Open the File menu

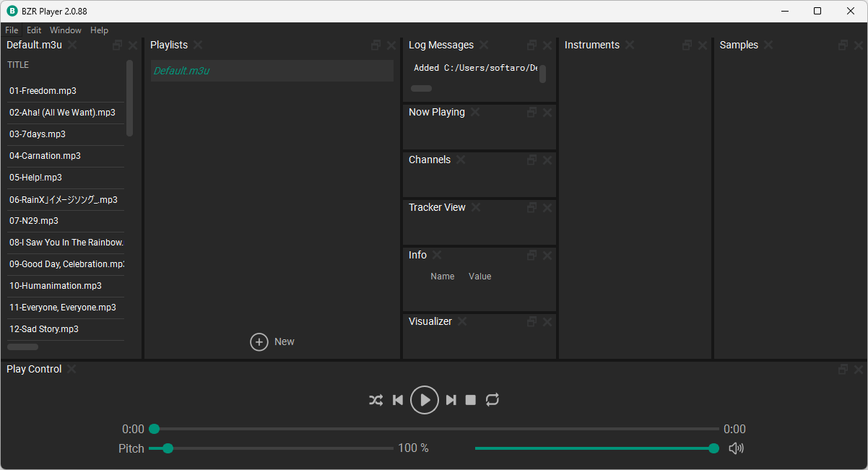(x=12, y=30)
